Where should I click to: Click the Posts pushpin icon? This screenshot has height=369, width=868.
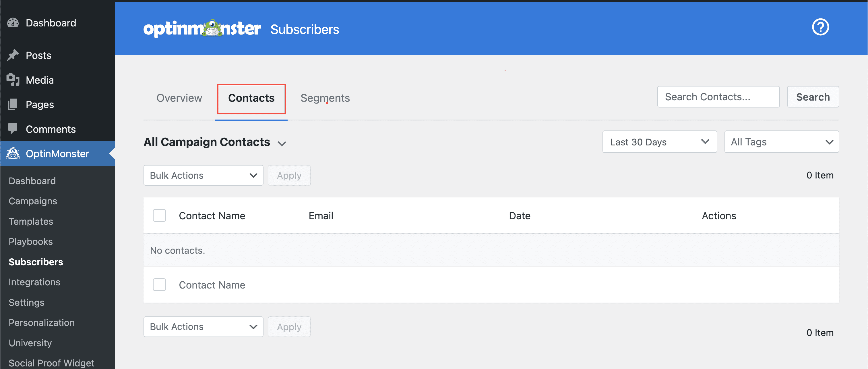tap(13, 55)
